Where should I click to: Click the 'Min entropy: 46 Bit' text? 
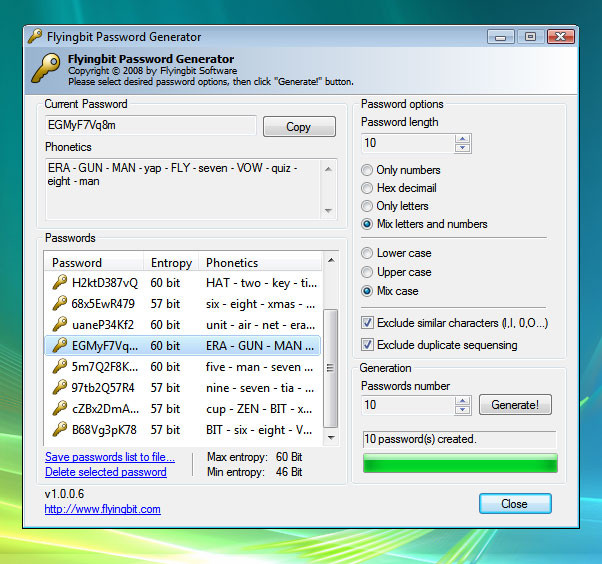tap(255, 472)
